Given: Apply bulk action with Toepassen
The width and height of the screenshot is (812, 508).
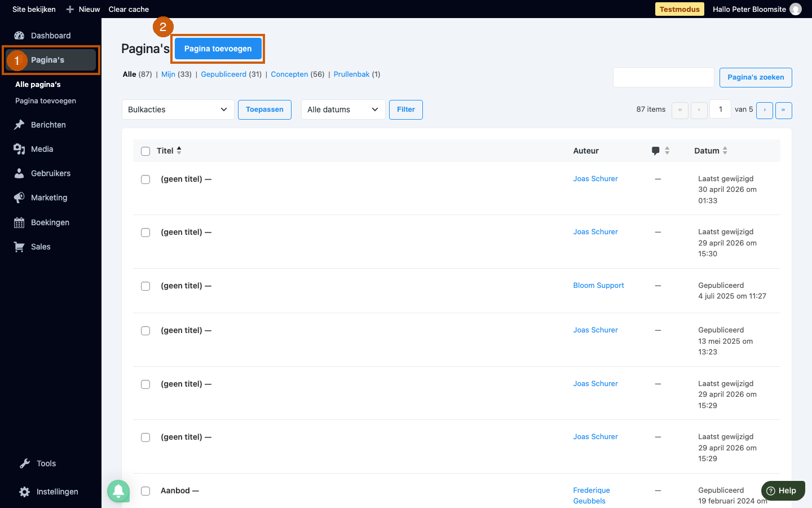Looking at the screenshot, I should 264,110.
